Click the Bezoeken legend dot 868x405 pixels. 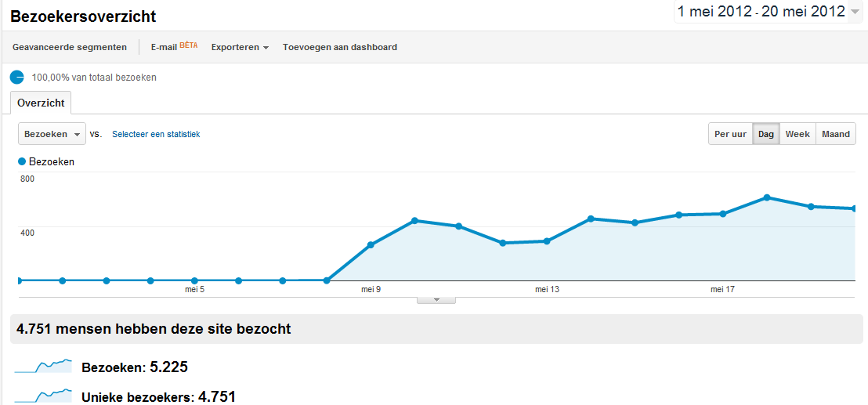22,161
